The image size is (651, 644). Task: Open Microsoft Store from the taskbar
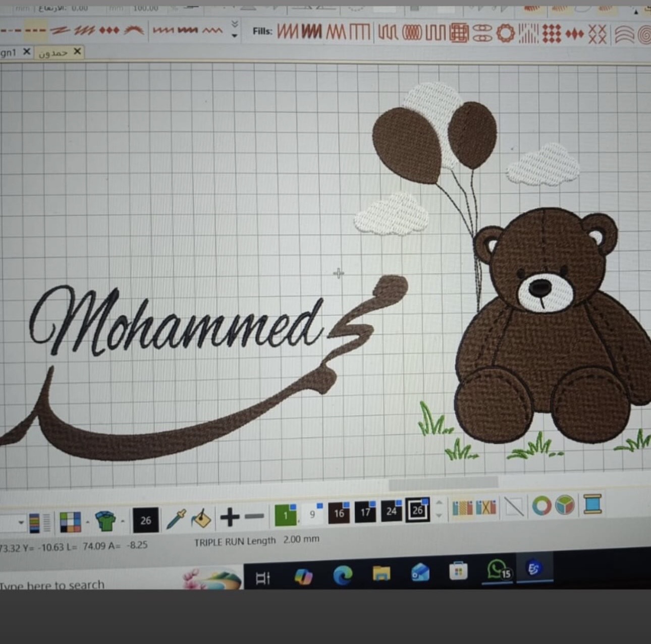click(x=458, y=571)
